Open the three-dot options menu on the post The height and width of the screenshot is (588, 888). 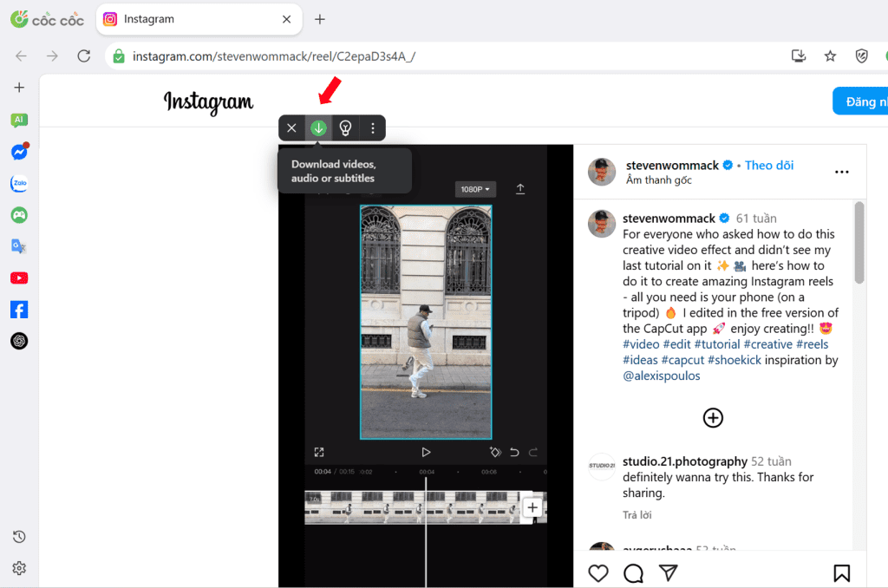click(841, 171)
